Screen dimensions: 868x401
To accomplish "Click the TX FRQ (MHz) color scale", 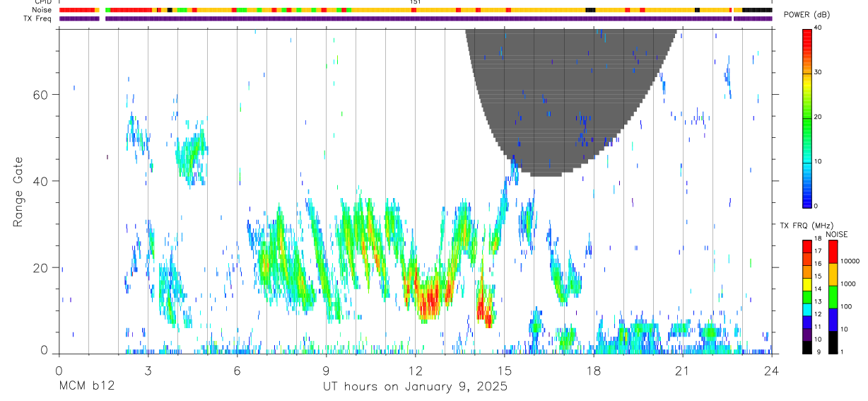I will tap(807, 296).
